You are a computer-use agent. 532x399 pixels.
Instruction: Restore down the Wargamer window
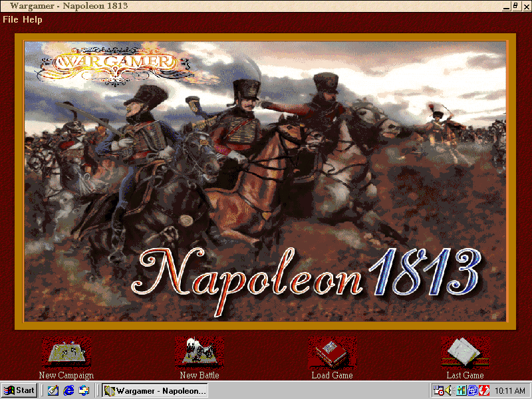coord(516,6)
